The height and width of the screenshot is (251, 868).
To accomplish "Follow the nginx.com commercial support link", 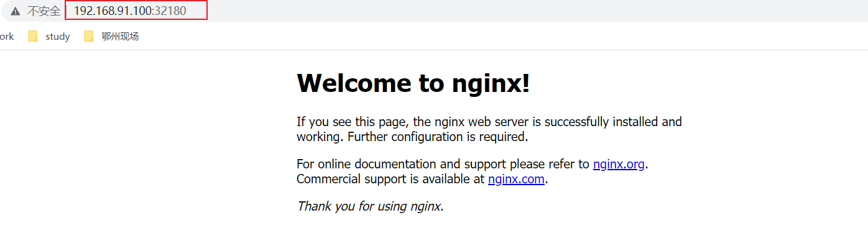I will click(x=516, y=179).
